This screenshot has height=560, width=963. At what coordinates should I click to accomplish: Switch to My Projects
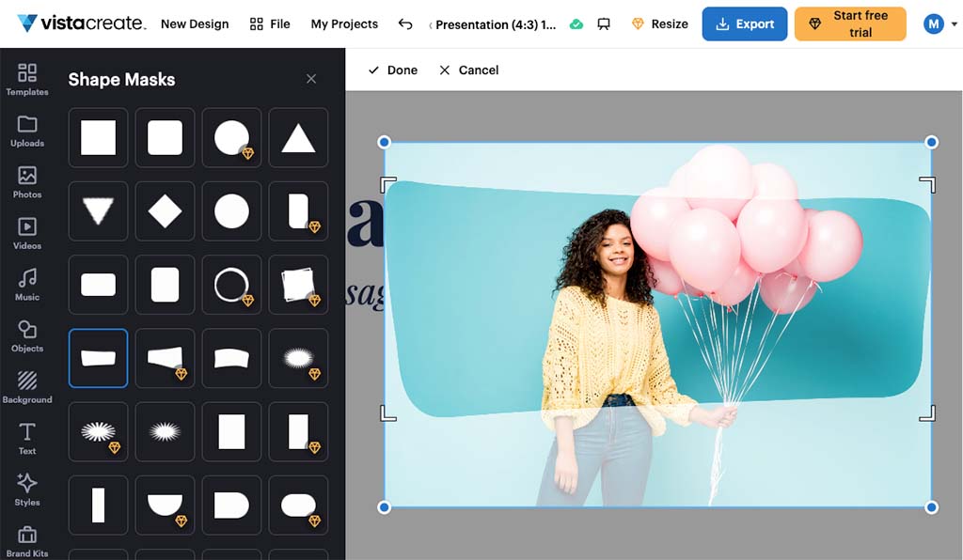[x=344, y=23]
